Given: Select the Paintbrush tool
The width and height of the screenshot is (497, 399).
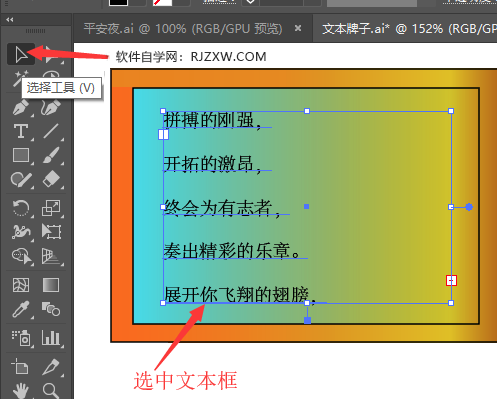Looking at the screenshot, I should point(51,155).
